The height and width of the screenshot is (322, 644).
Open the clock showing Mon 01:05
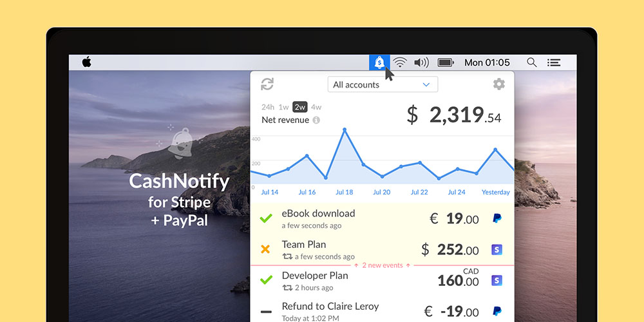coord(487,62)
